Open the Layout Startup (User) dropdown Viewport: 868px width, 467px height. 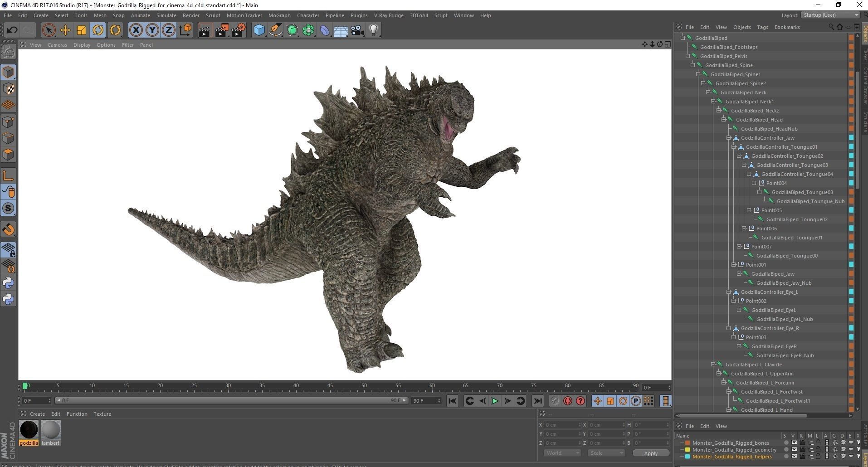[x=830, y=15]
